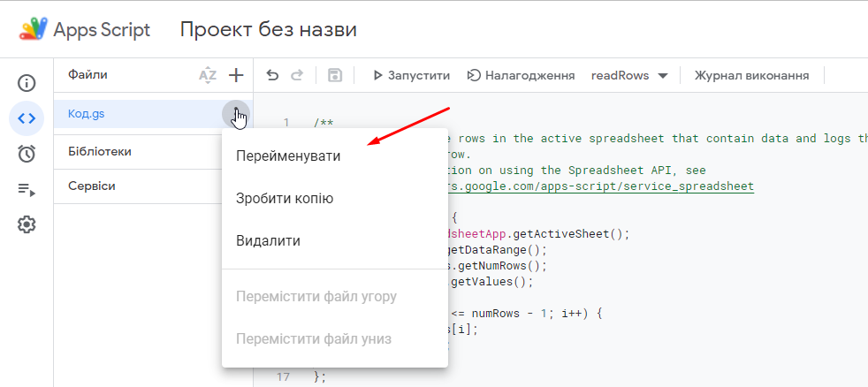This screenshot has width=868, height=387.
Task: Click the Налагодження debug button
Action: pos(522,76)
